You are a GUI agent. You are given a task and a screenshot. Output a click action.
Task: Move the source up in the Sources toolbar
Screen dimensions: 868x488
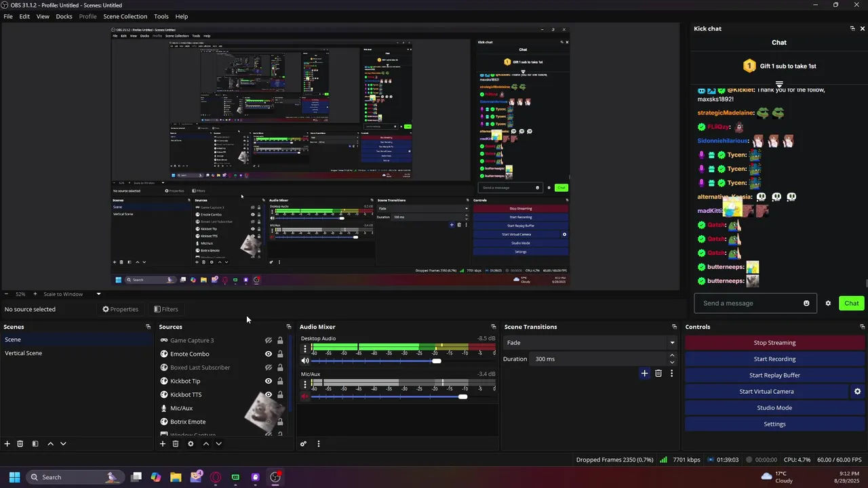click(x=206, y=444)
